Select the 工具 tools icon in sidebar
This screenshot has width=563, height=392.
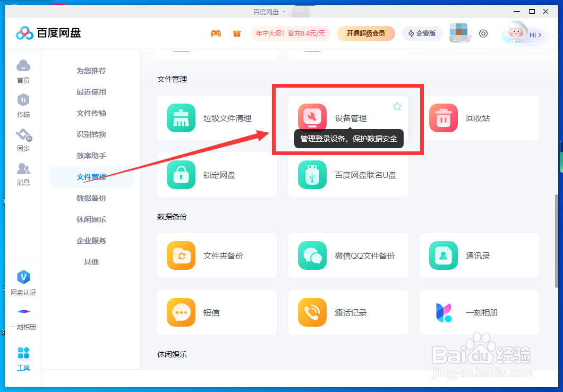[23, 353]
